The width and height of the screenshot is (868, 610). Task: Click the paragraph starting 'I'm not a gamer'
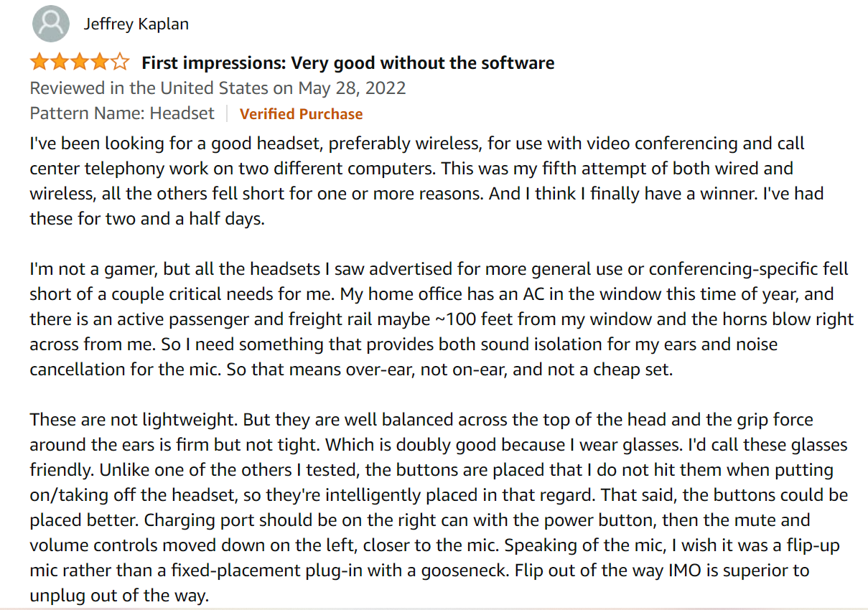[x=439, y=319]
